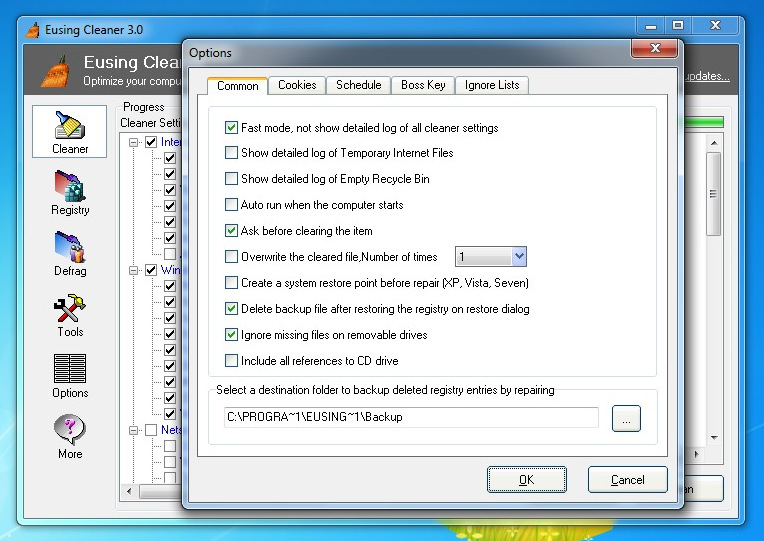Click the vertical scrollbar thumb in main window

pyautogui.click(x=713, y=194)
